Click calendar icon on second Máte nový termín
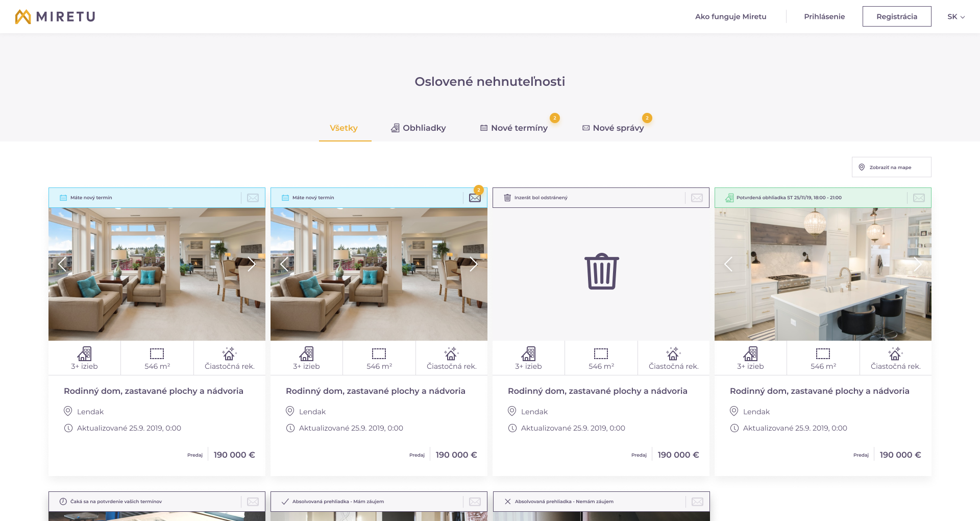The image size is (980, 521). click(285, 198)
